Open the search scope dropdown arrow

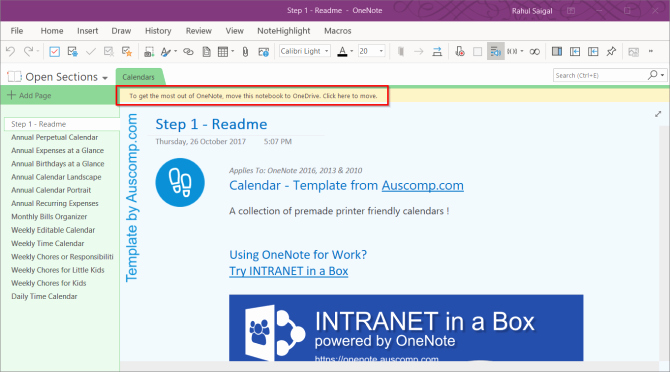[x=662, y=76]
